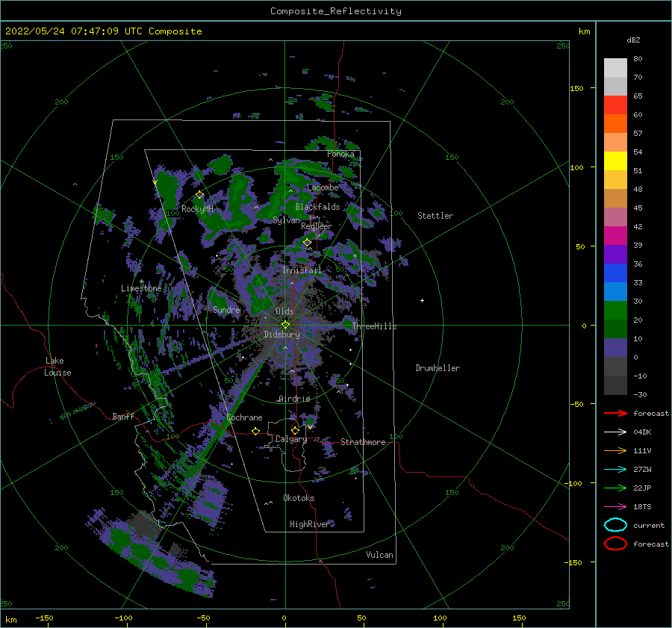Click the yellow V marker northwest of RockyMH
Viewport: 672px width, 628px height.
point(155,183)
